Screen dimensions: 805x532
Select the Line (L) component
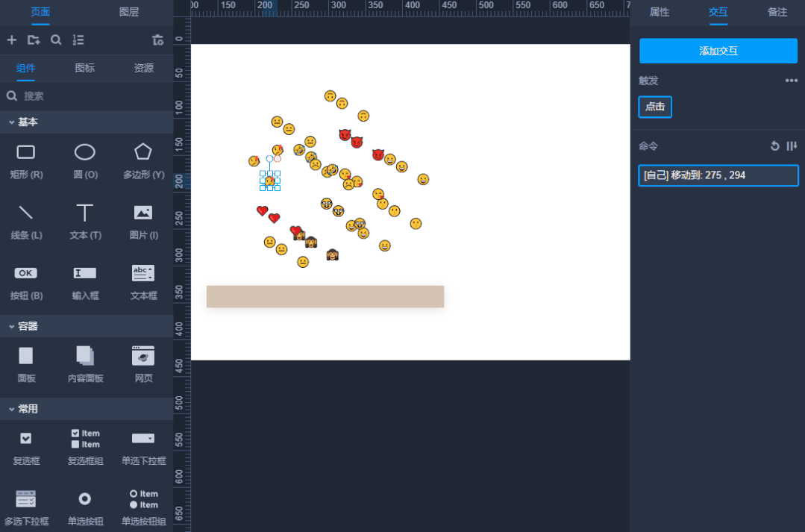26,222
